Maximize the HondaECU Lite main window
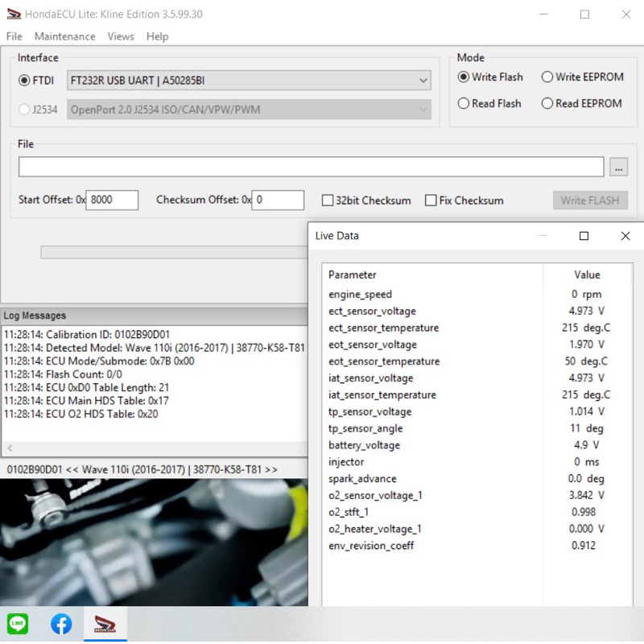The width and height of the screenshot is (644, 644). pyautogui.click(x=584, y=14)
